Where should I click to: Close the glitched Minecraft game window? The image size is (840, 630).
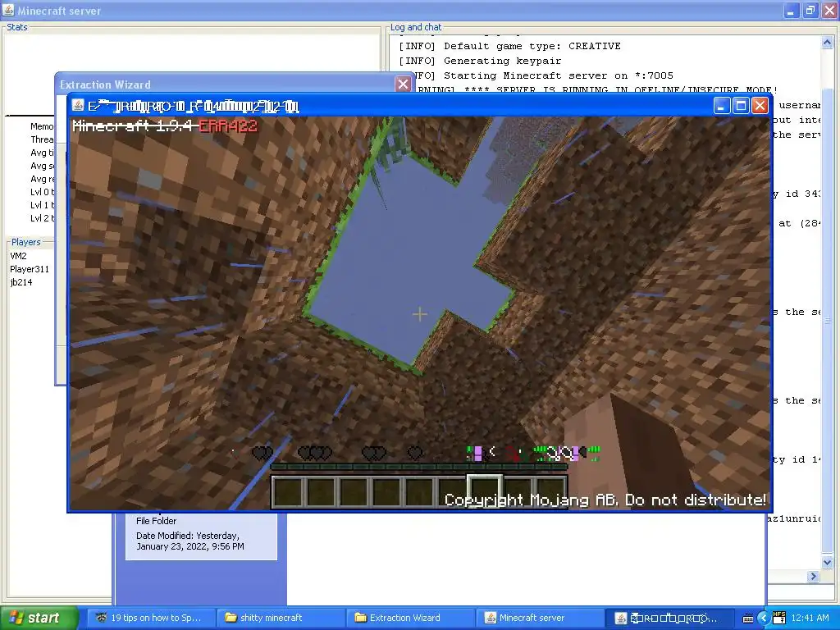click(760, 106)
